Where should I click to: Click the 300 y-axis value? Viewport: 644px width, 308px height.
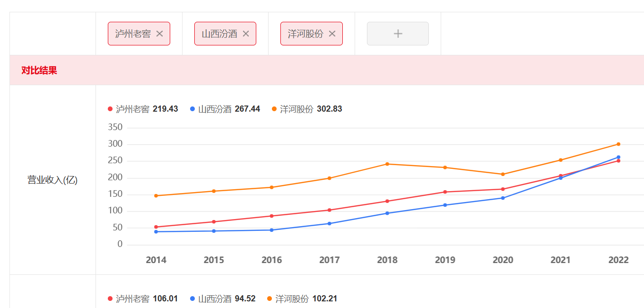click(x=115, y=144)
